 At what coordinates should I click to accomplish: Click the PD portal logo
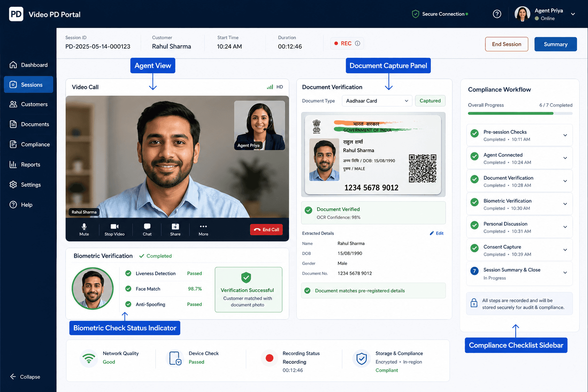coord(16,14)
